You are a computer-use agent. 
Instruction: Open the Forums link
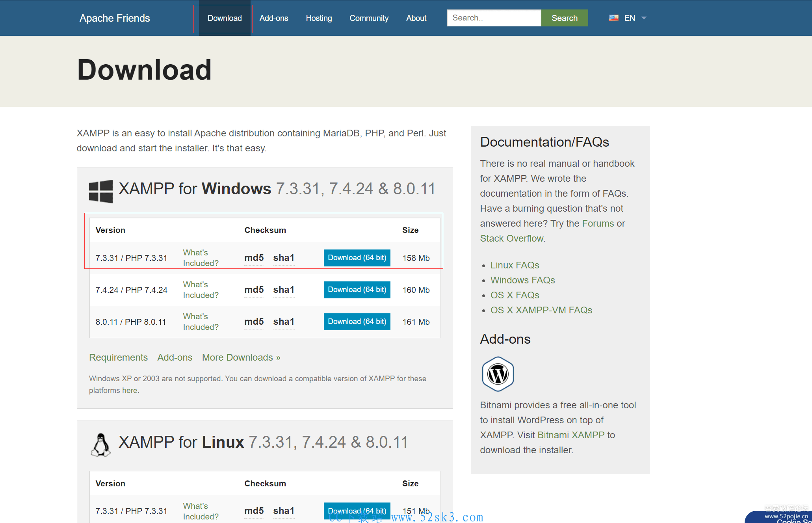[598, 223]
